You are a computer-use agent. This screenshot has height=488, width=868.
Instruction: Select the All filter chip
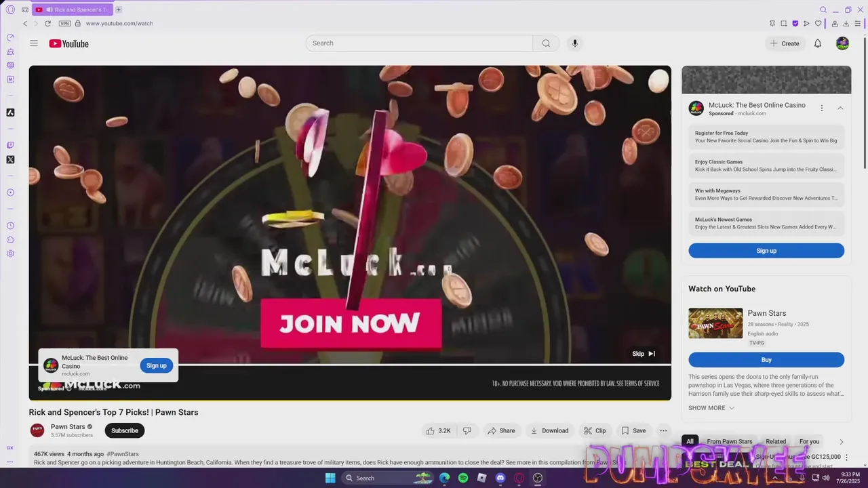click(690, 441)
